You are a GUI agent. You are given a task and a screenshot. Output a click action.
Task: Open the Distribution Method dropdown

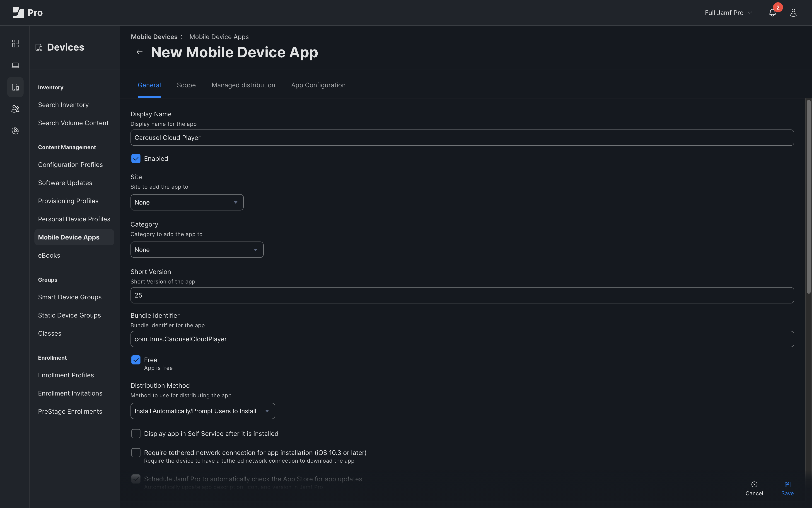[x=203, y=411]
